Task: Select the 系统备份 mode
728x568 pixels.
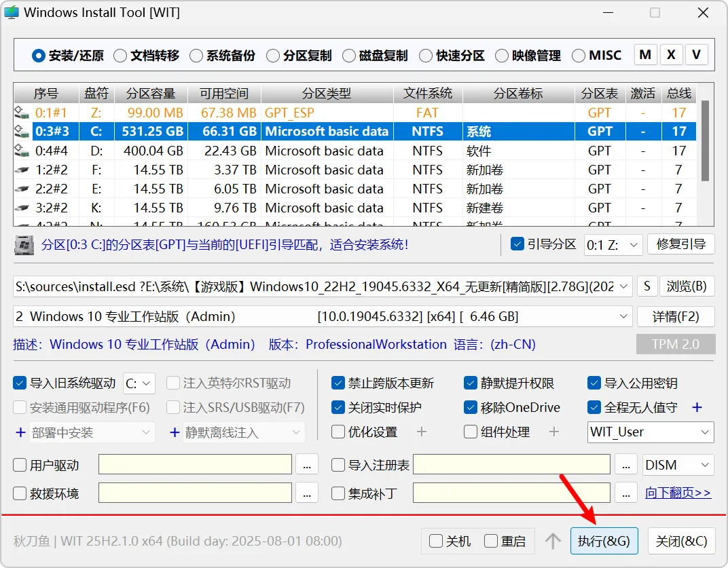Action: tap(222, 56)
